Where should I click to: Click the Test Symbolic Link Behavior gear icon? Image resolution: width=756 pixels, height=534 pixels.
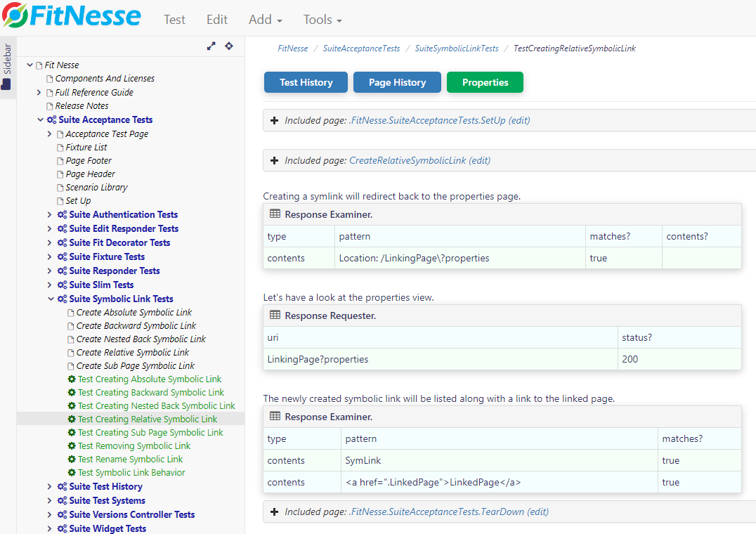tap(72, 473)
